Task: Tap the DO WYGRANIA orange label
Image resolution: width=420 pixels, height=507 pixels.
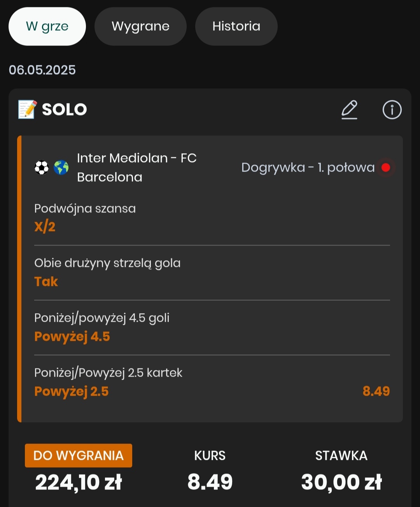Action: (79, 455)
